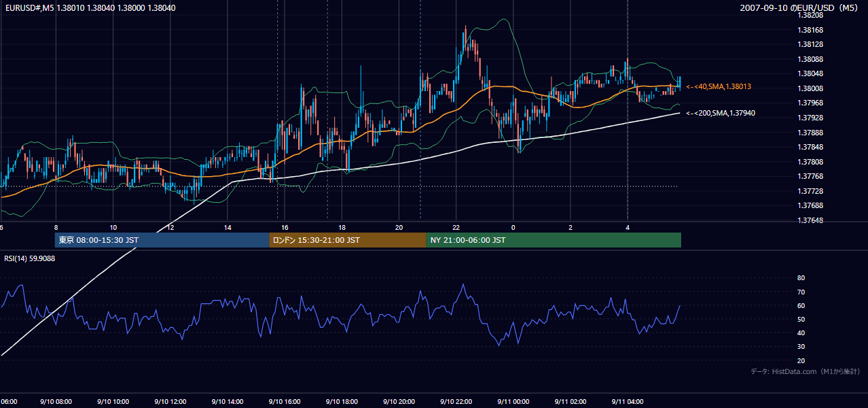Screen dimensions: 868x408
Task: Click the 40 level on the RSI scale
Action: click(x=801, y=333)
